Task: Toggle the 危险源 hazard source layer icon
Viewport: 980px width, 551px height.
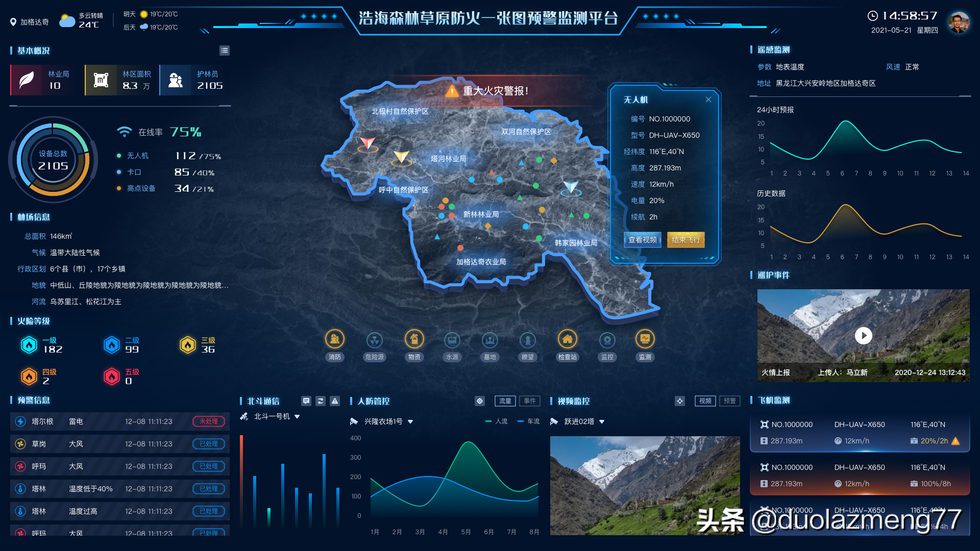Action: pos(375,340)
